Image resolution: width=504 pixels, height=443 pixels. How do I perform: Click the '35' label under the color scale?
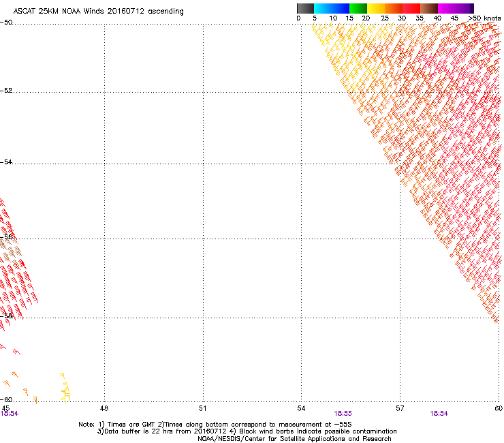(x=420, y=18)
